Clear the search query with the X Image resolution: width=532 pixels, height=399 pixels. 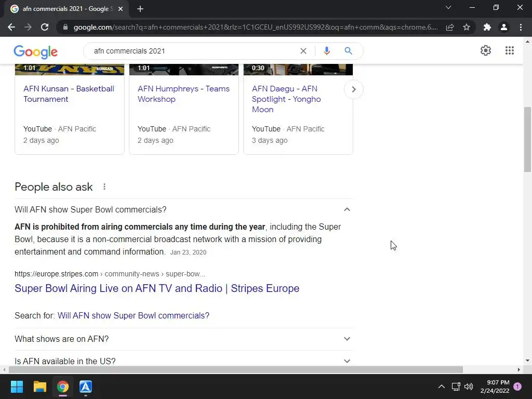303,51
